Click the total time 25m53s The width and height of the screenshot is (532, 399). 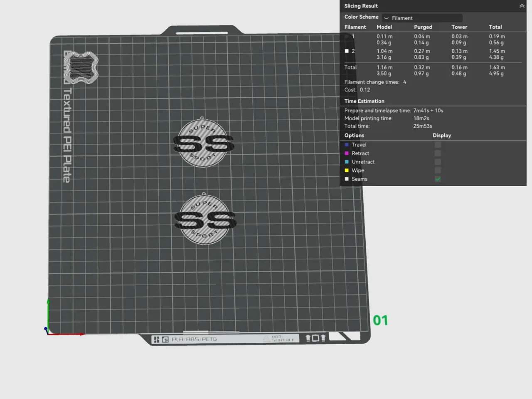423,126
